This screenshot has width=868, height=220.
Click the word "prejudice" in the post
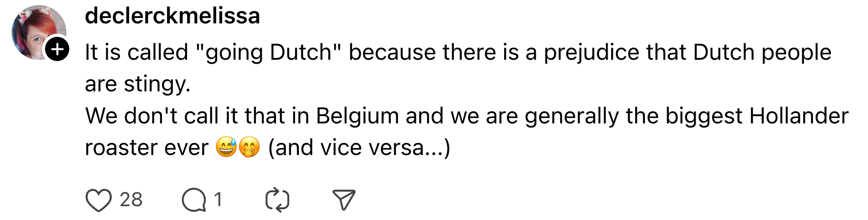pos(592,53)
